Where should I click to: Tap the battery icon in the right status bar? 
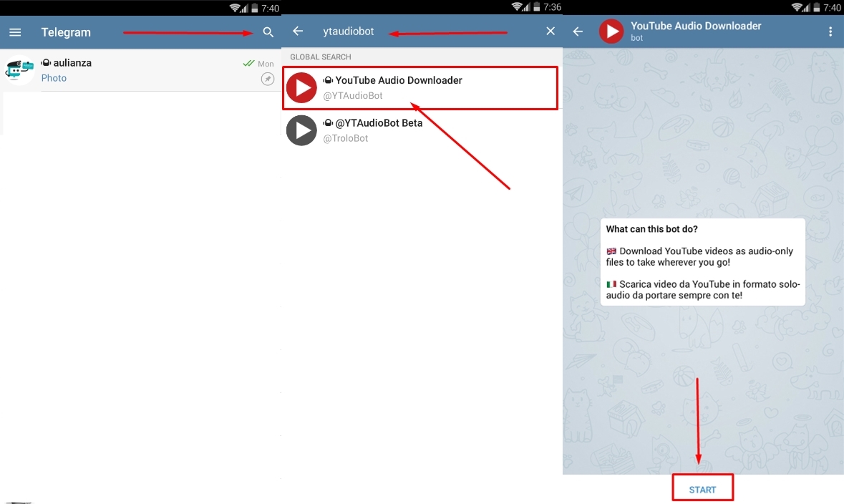pos(817,7)
